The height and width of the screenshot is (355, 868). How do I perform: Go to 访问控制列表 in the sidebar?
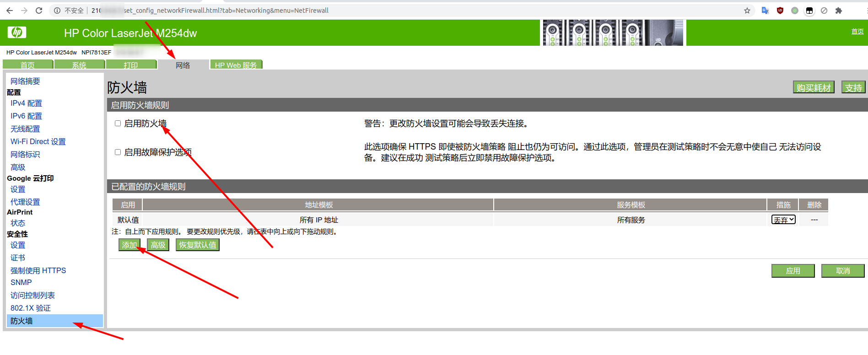coord(32,296)
